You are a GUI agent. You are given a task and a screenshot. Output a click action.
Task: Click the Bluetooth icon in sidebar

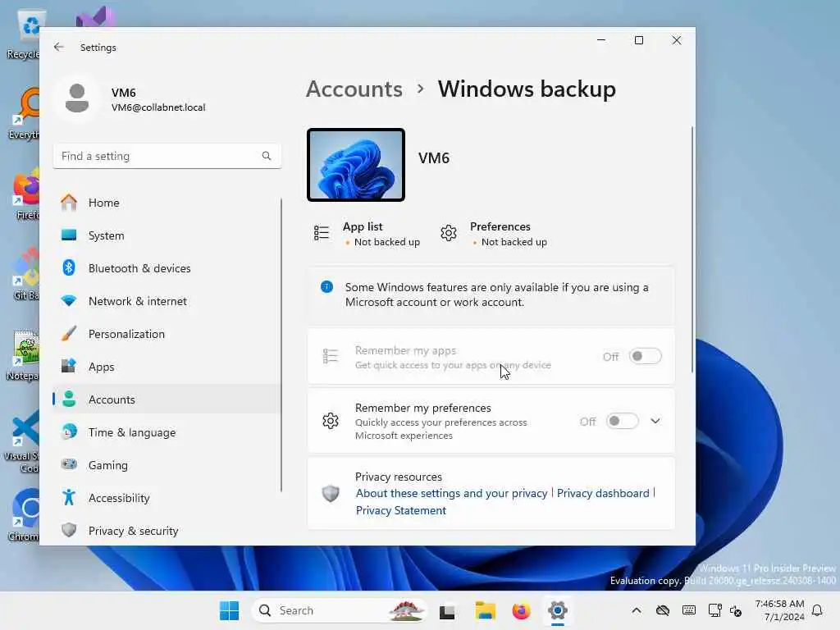[x=69, y=268]
